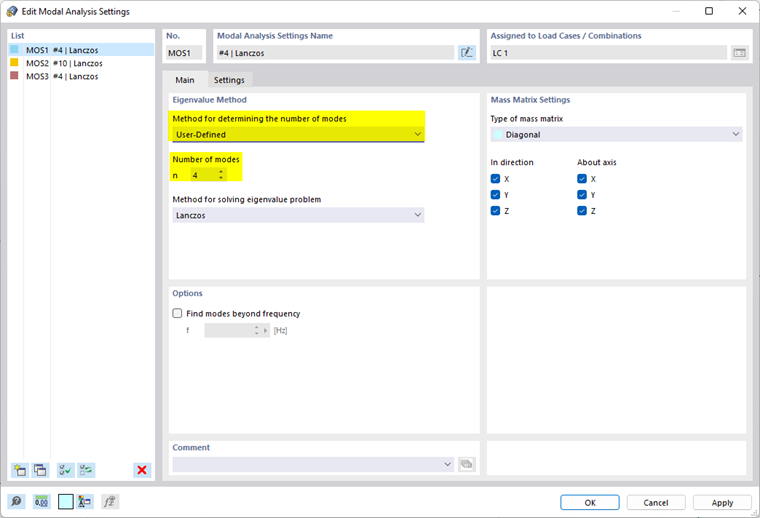Click the Eigenvalue Method section title
This screenshot has height=518, width=760.
click(209, 100)
